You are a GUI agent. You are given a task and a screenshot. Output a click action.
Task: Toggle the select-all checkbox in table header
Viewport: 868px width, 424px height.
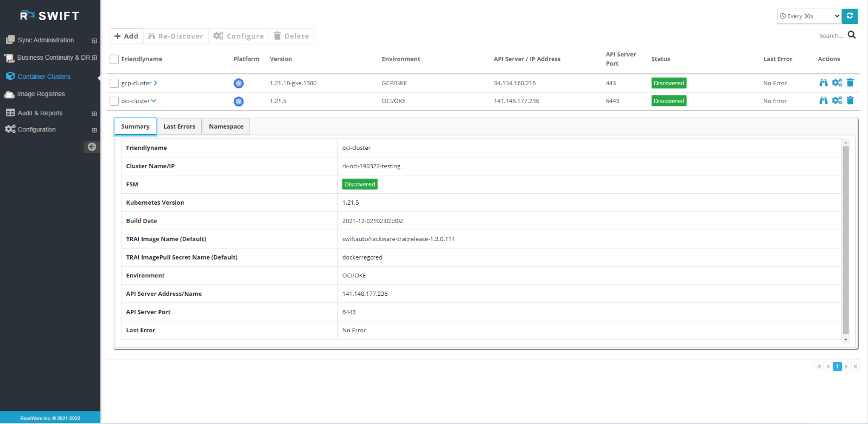[114, 59]
